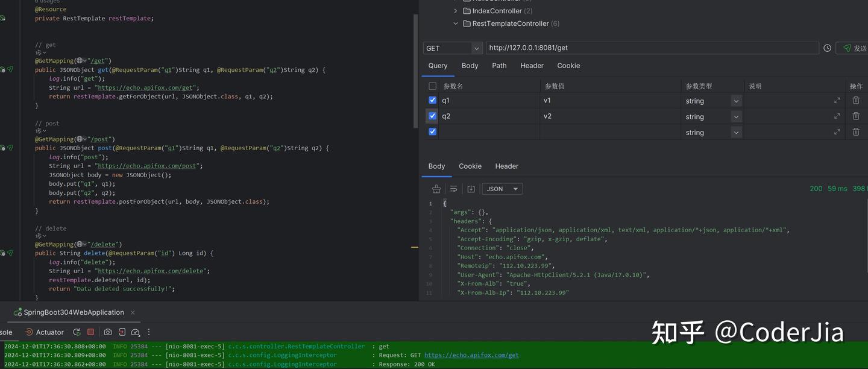The height and width of the screenshot is (369, 868).
Task: Rerun the SpringBoot304WebApplication
Action: [77, 332]
